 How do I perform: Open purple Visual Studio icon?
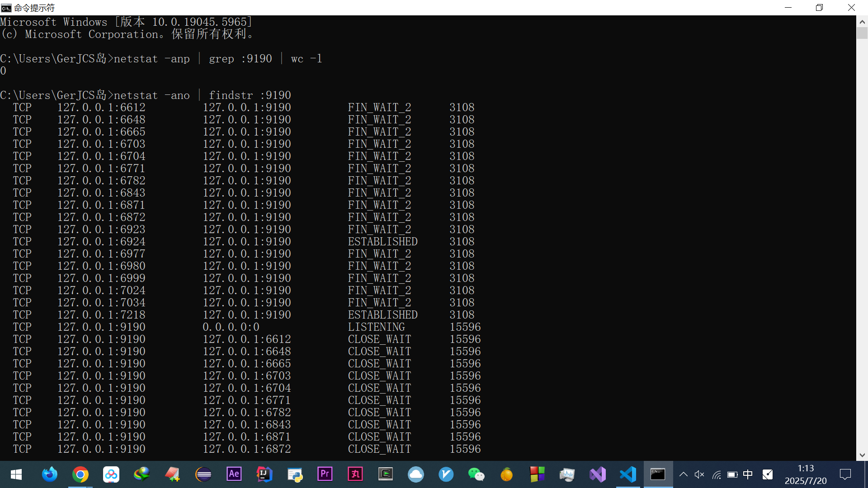pos(597,474)
